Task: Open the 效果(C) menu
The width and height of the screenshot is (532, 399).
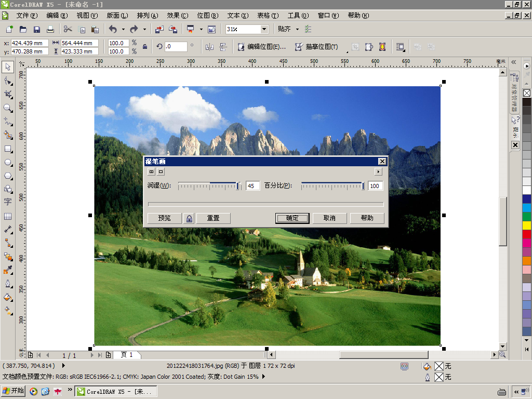Action: point(177,16)
